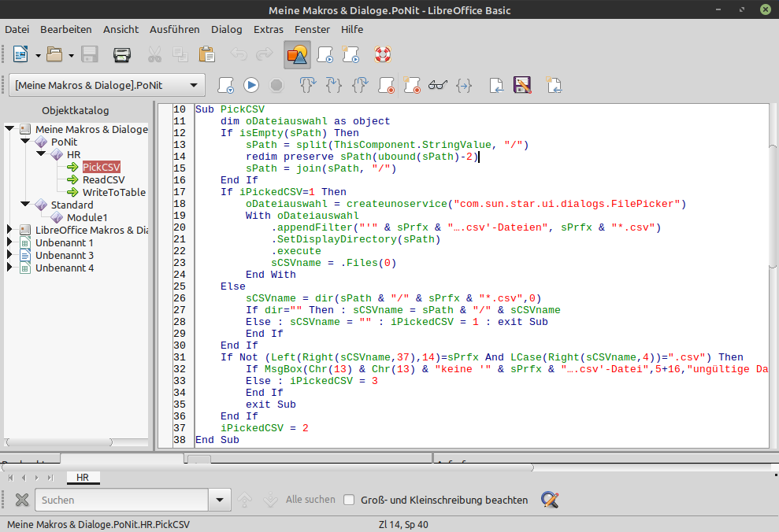Open Find & Replace dialog icon
This screenshot has width=779, height=532.
[550, 500]
